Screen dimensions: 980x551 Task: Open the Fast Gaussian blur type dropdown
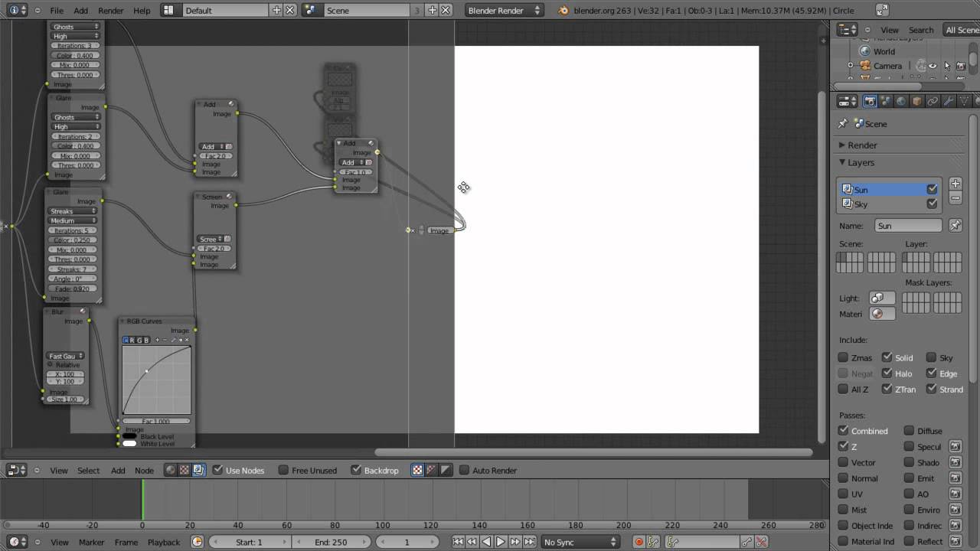pos(66,356)
